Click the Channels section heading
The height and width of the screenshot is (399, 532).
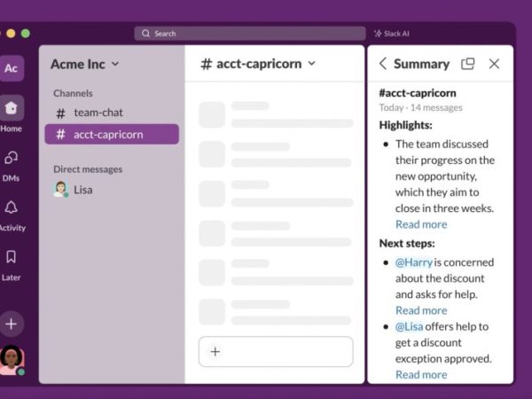pos(73,93)
